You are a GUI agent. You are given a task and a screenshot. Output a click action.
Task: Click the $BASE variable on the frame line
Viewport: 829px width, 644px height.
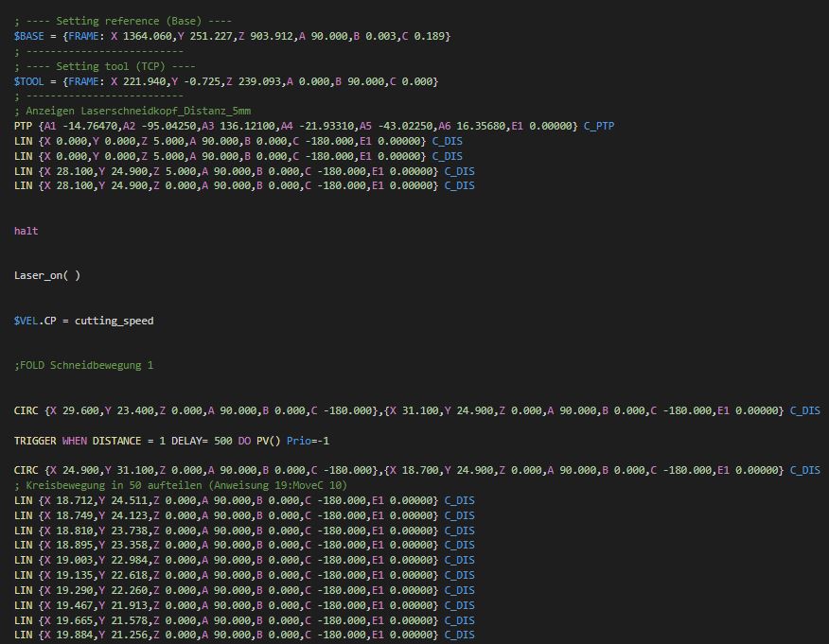tap(29, 37)
